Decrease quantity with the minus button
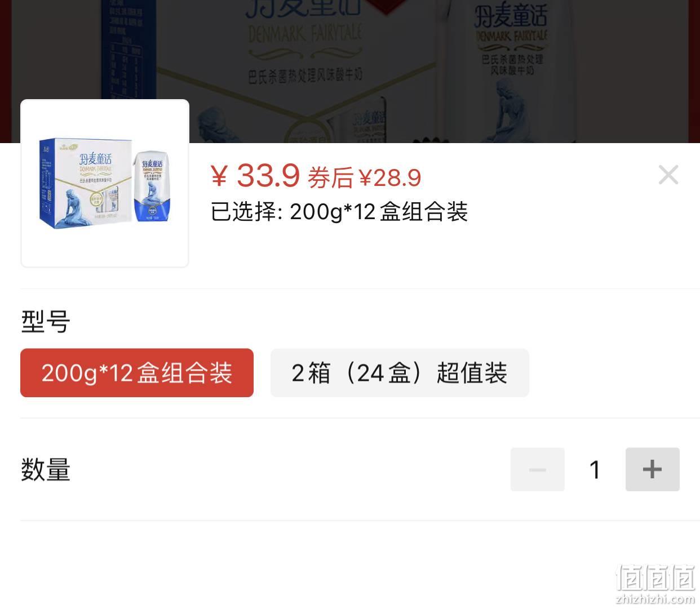 tap(537, 469)
